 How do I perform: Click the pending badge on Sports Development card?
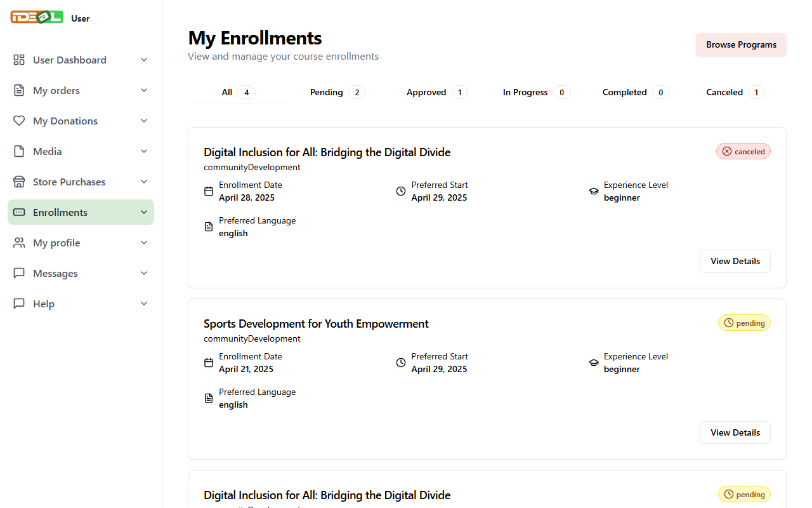point(744,323)
